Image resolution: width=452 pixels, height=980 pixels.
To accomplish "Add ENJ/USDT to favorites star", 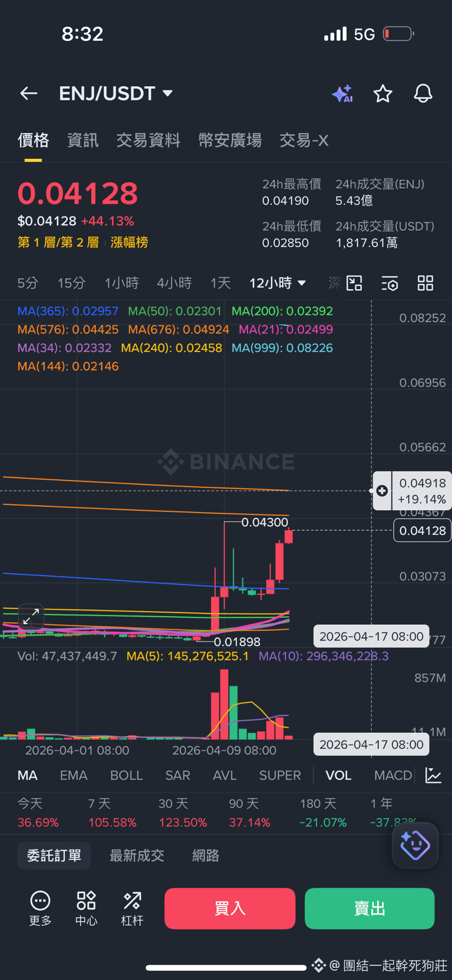I will (x=383, y=94).
